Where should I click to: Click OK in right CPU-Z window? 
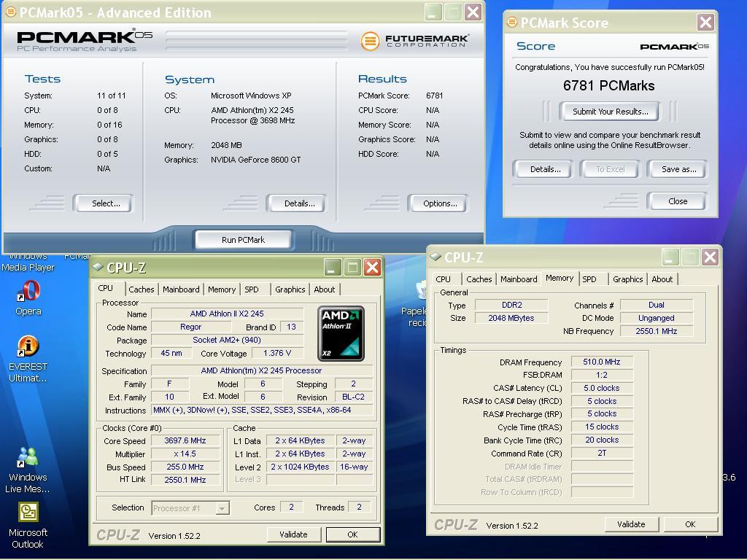point(690,524)
